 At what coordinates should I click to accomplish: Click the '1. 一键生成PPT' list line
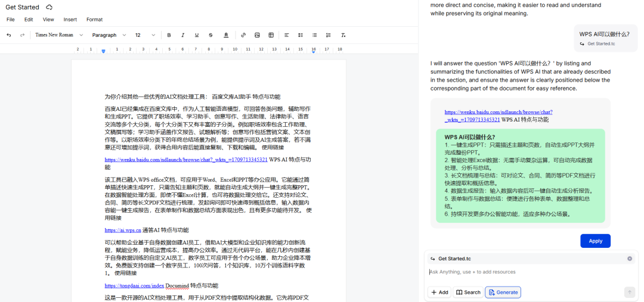tap(519, 148)
